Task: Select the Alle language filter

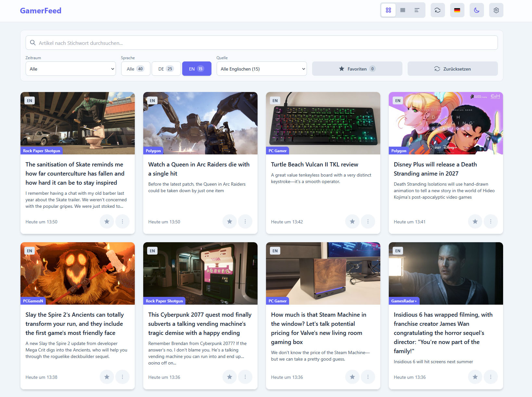Action: [x=135, y=69]
